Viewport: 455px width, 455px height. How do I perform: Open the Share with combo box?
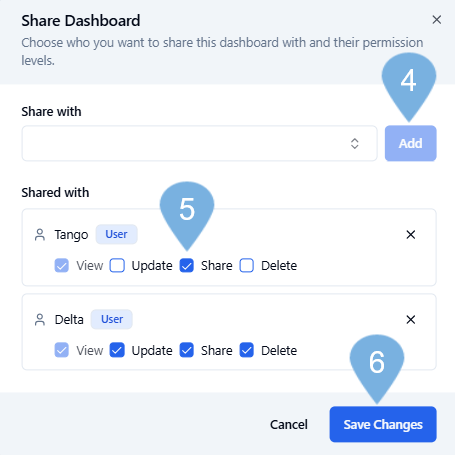pos(199,144)
